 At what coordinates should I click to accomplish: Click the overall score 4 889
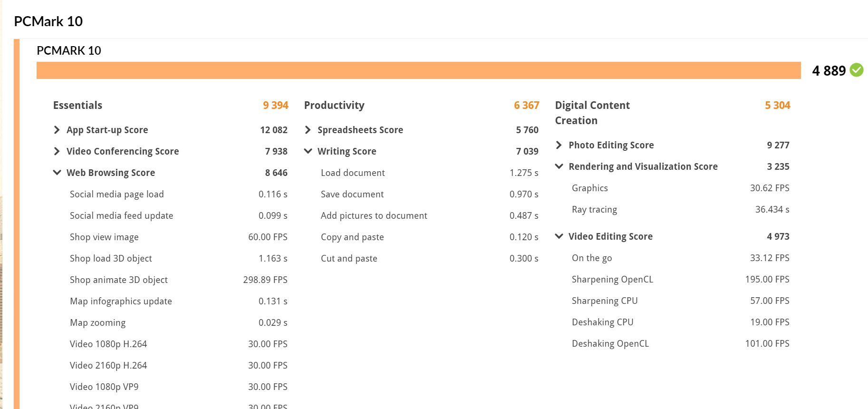pyautogui.click(x=829, y=71)
